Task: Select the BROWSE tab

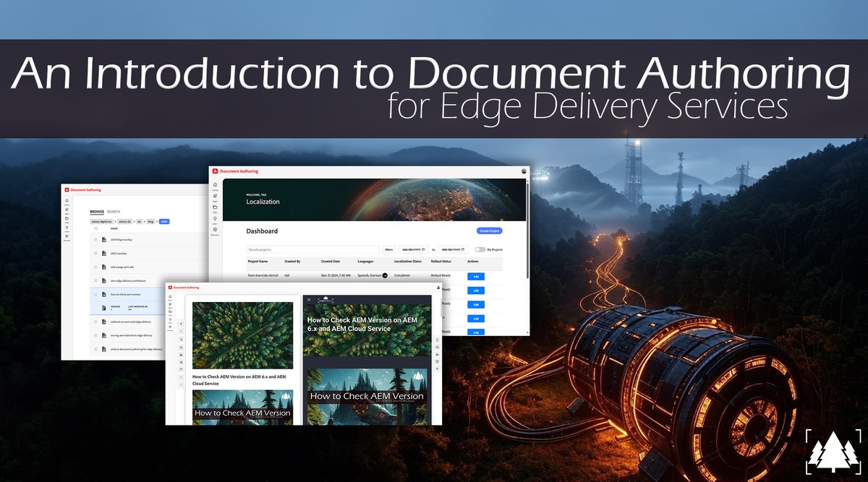Action: point(98,211)
